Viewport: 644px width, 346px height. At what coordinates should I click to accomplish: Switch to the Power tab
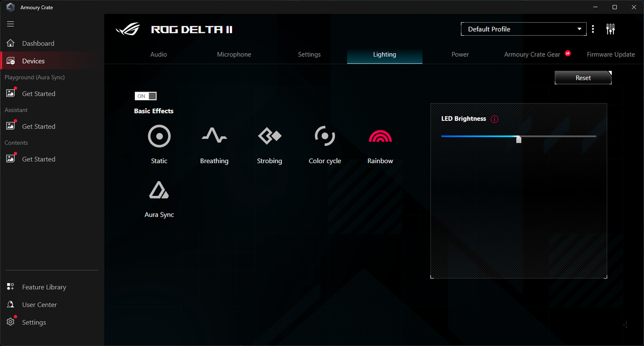[x=460, y=54]
